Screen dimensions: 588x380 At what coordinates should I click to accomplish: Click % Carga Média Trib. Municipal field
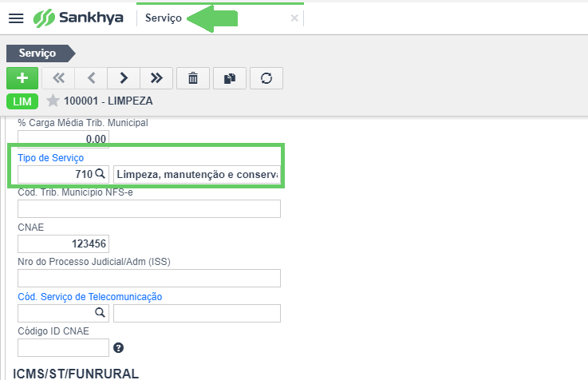click(63, 139)
